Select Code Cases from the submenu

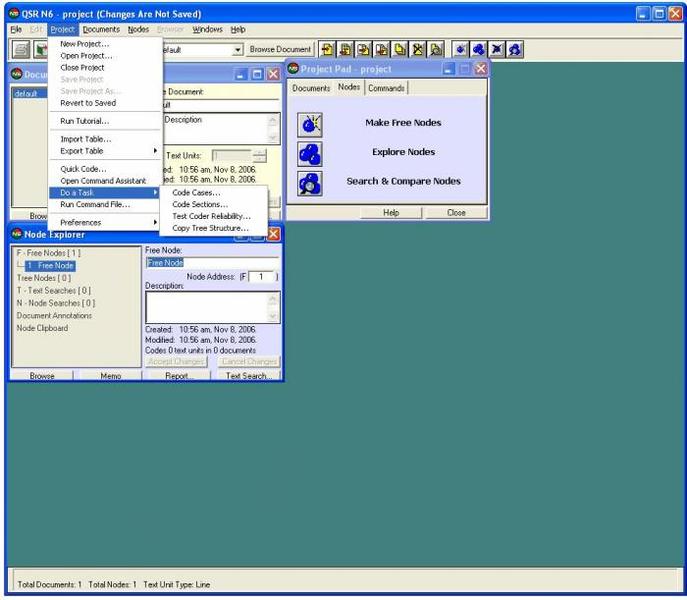[214, 193]
